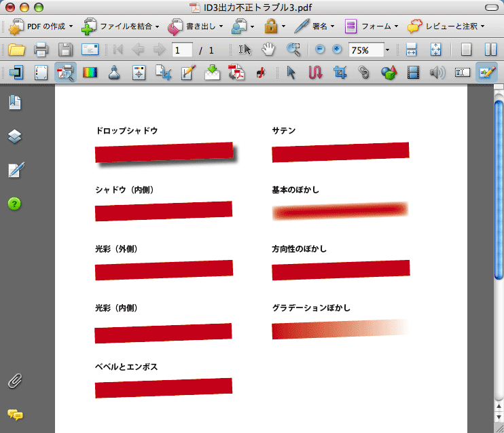This screenshot has height=433, width=504.
Task: Click the Link tool icon
Action: (x=364, y=73)
